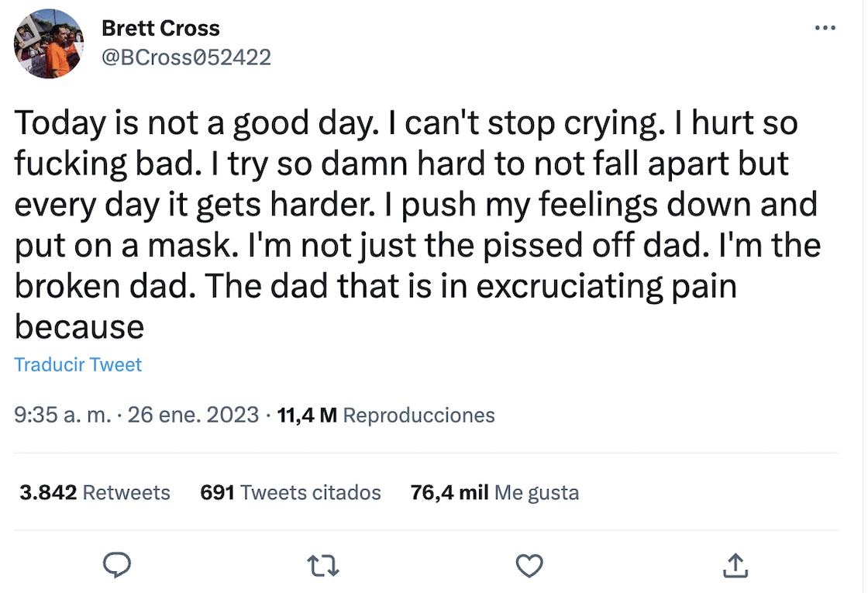Toggle a retweet with the retweet icon
The height and width of the screenshot is (593, 868).
(322, 566)
